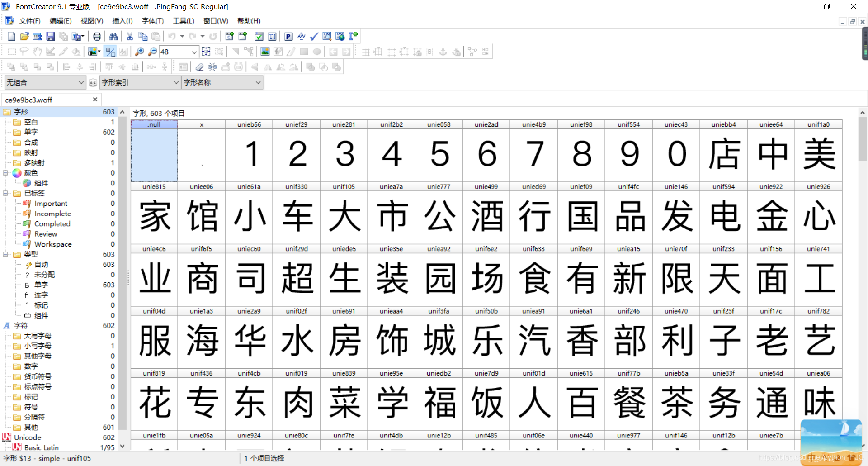Copy the selected glyph
Image resolution: width=868 pixels, height=466 pixels.
pos(143,36)
